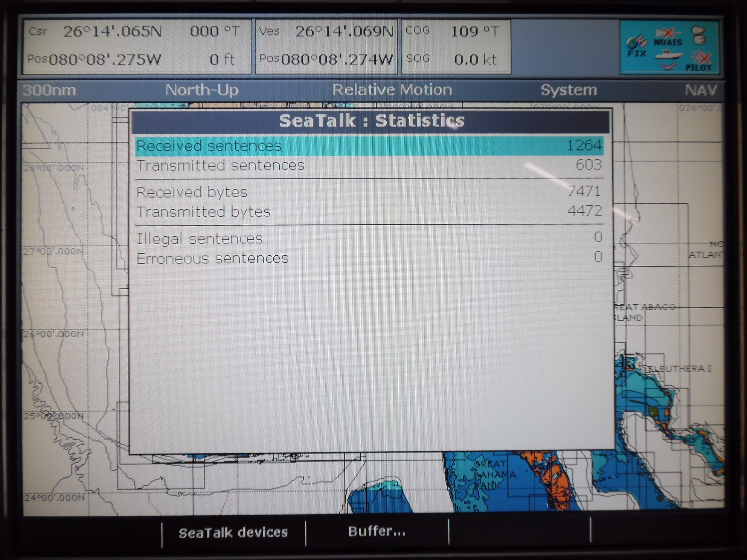747x560 pixels.
Task: Tap the System label in status bar
Action: click(x=569, y=90)
